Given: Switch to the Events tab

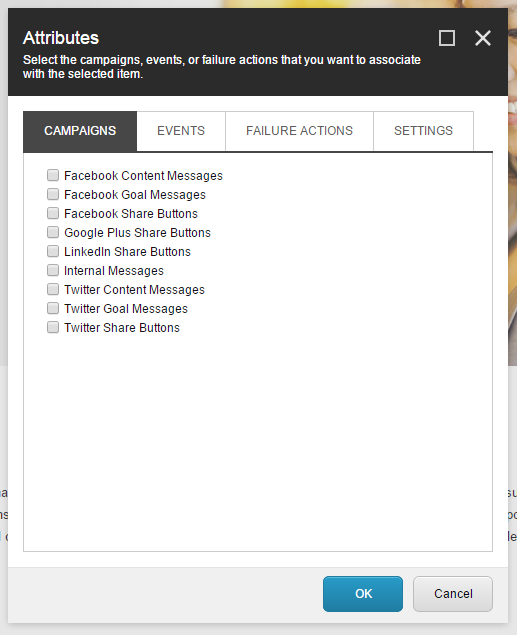Looking at the screenshot, I should point(181,131).
